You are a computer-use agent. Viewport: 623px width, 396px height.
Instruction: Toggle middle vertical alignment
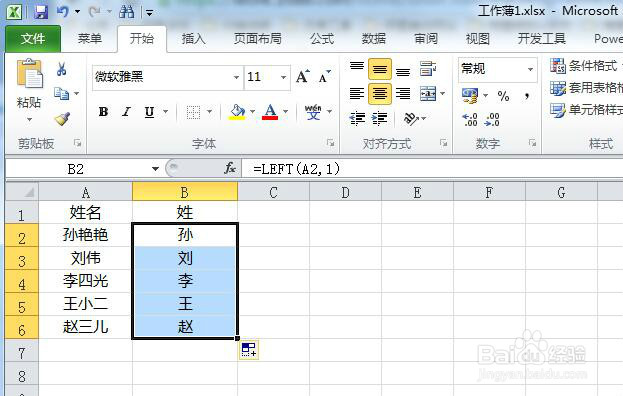pos(379,69)
